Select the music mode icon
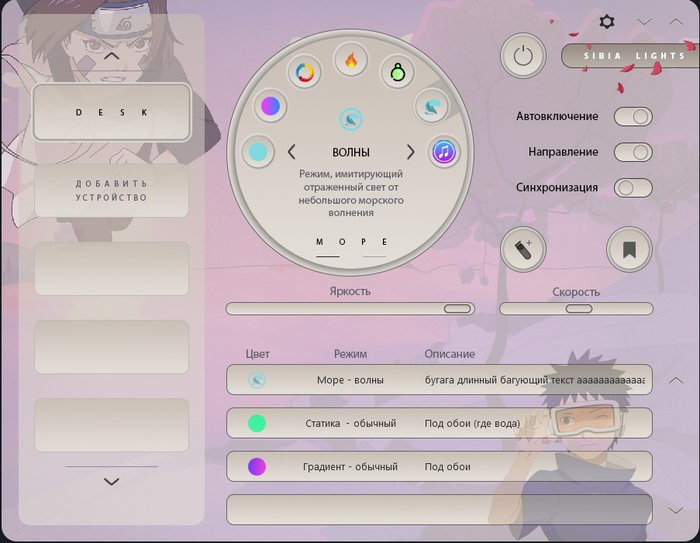Image resolution: width=700 pixels, height=543 pixels. point(445,152)
